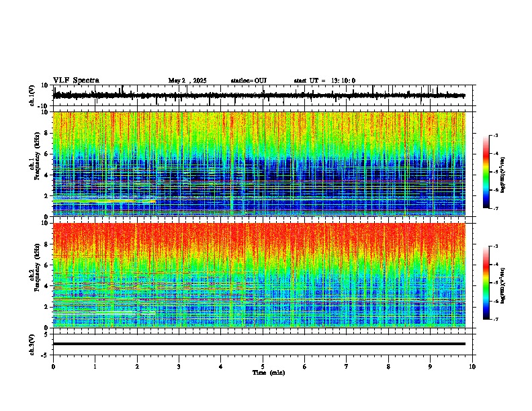Click the time axis tick label "9"
Image resolution: width=532 pixels, height=411 pixels.
click(x=430, y=367)
